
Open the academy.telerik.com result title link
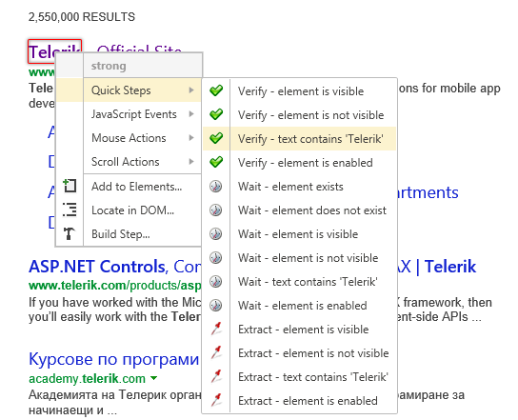114,359
